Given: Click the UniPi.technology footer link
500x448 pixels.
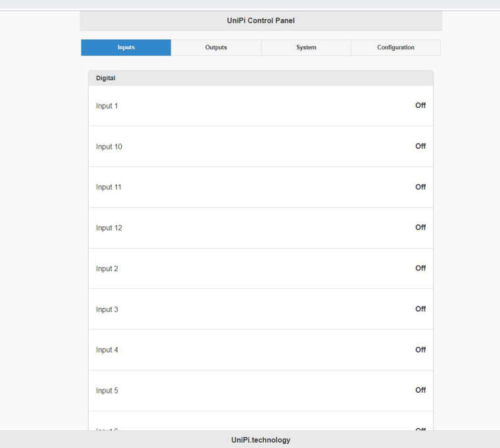Looking at the screenshot, I should click(261, 440).
